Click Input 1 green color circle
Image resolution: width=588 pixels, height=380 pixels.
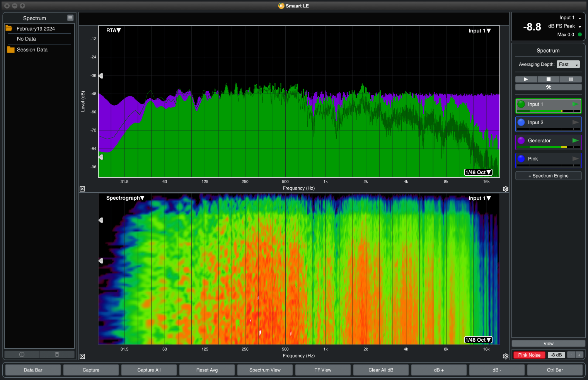[521, 104]
